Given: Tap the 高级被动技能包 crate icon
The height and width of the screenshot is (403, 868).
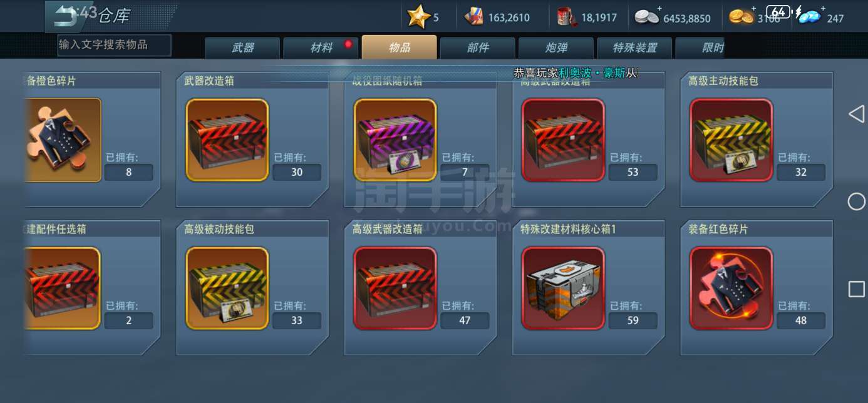Looking at the screenshot, I should click(x=227, y=288).
